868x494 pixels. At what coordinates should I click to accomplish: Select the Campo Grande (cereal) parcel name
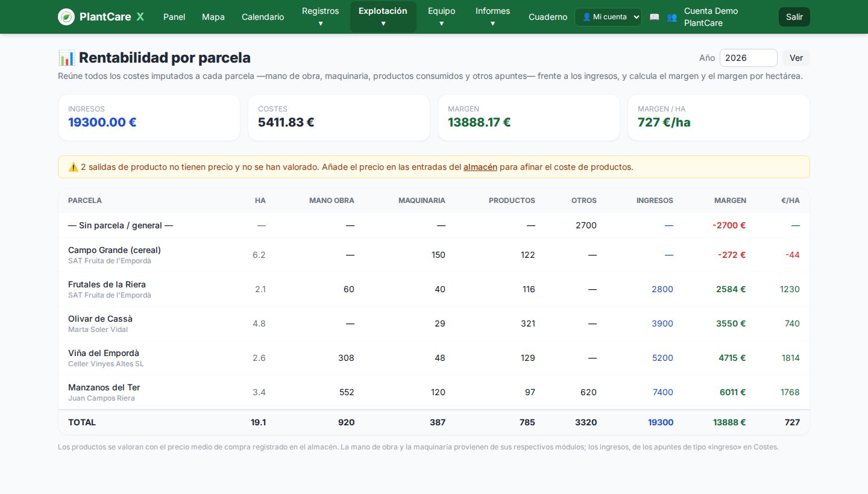tap(115, 250)
